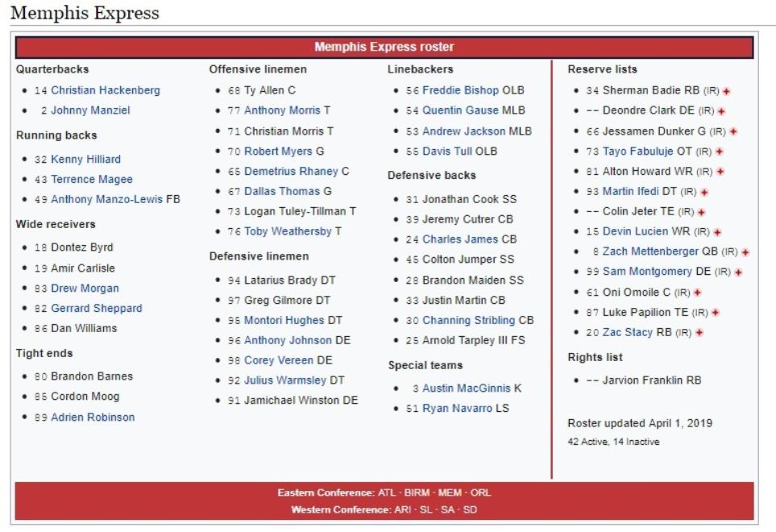The width and height of the screenshot is (776, 532).
Task: Open Johnny Manziel player page
Action: [x=90, y=110]
